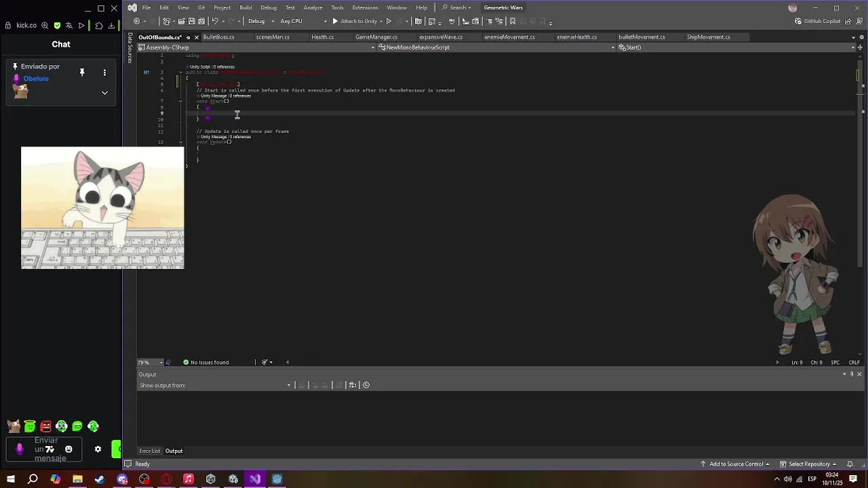Open the Start() member dropdown
The width and height of the screenshot is (868, 488).
point(736,47)
